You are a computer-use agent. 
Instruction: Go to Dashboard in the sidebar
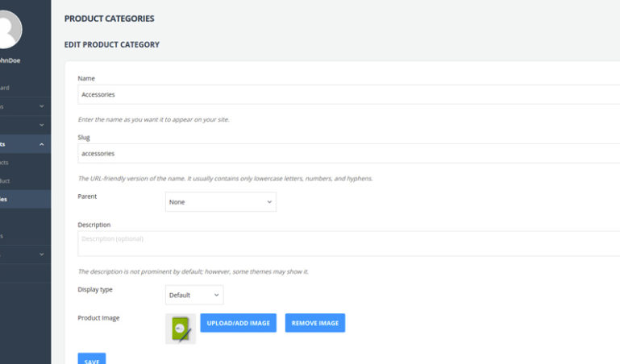(8, 87)
